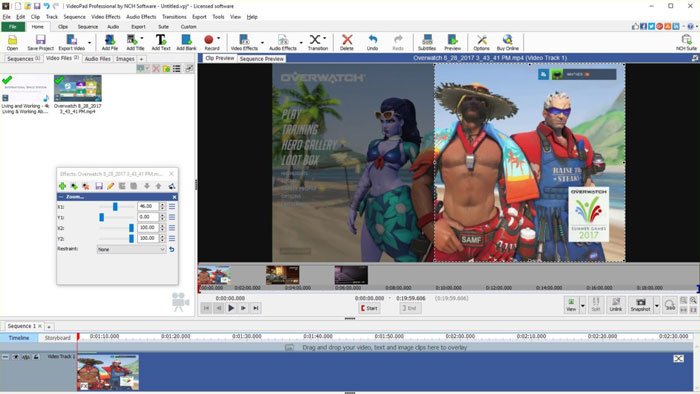Click the Add File icon
This screenshot has width=700, height=394.
109,42
